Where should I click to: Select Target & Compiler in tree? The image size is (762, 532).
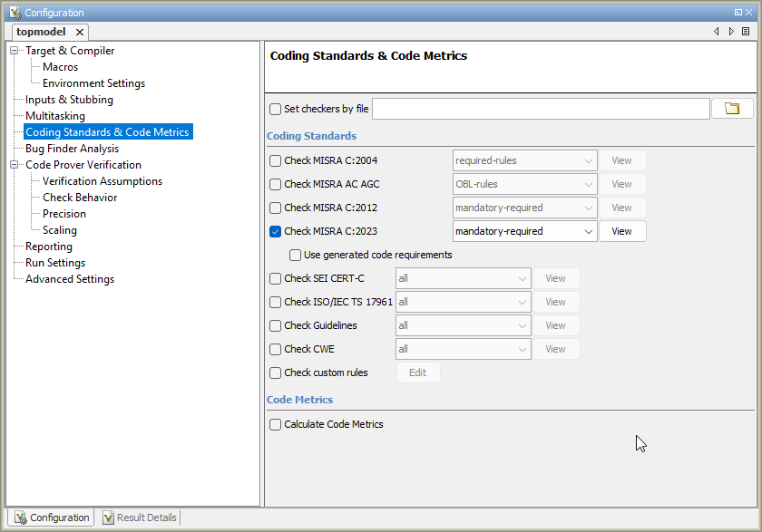point(70,51)
